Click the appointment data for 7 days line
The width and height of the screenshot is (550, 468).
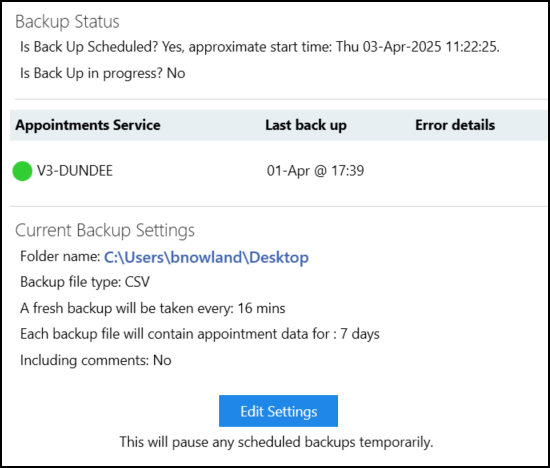[200, 334]
